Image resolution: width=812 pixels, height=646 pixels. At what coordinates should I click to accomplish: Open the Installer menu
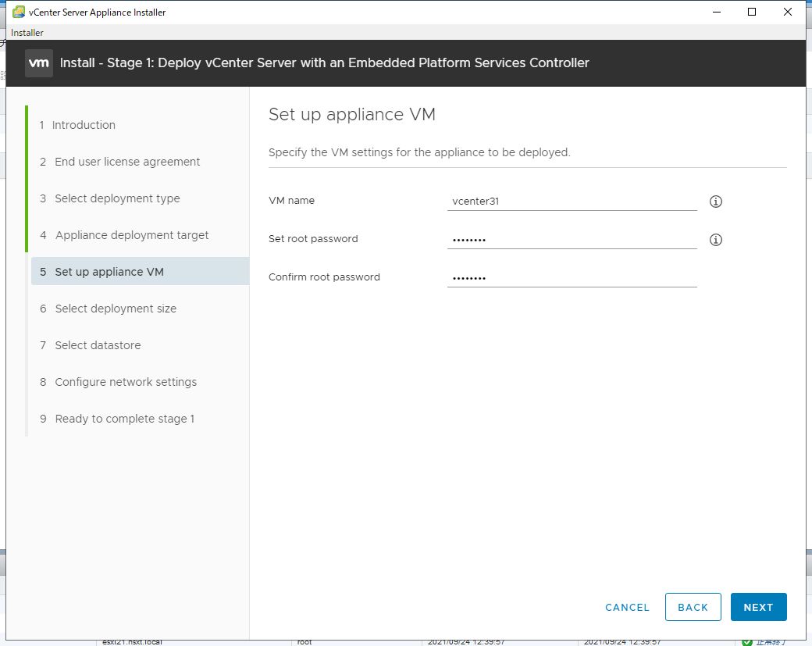27,33
